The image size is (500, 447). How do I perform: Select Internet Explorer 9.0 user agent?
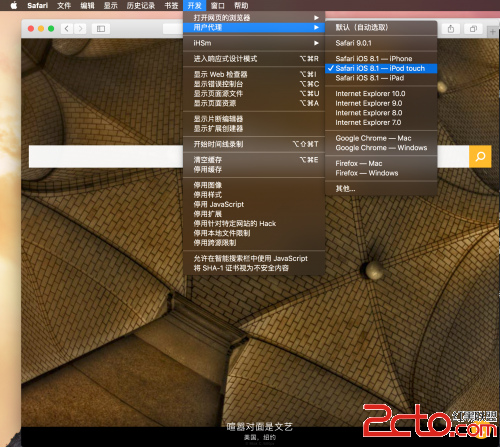(x=381, y=103)
